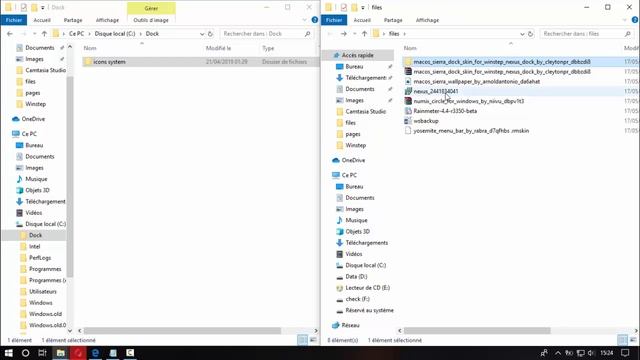Expand address history dropdown in Dock window
The image size is (640, 360).
(202, 34)
